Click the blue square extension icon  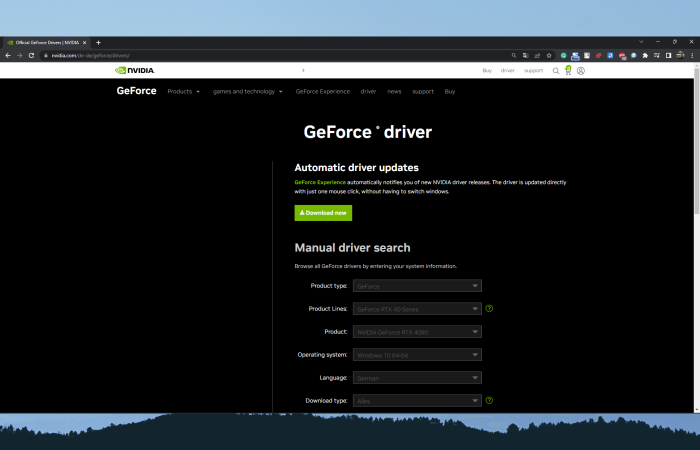[x=610, y=55]
